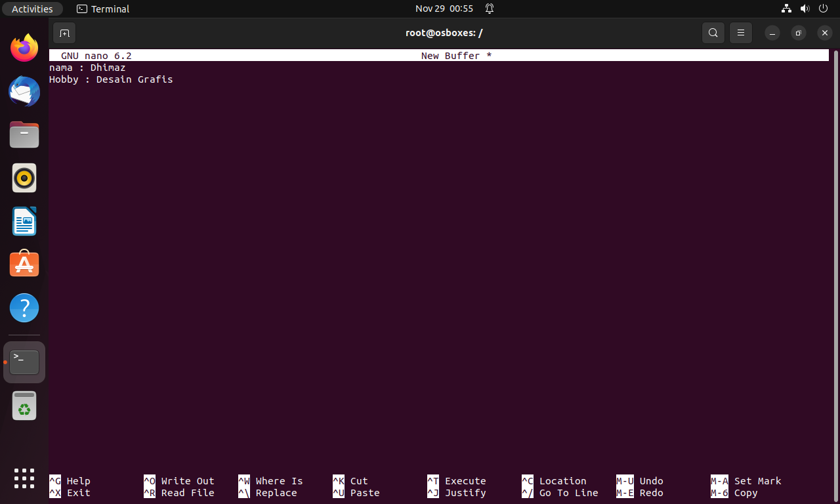Click the ^X Exit shortcut

point(70,493)
